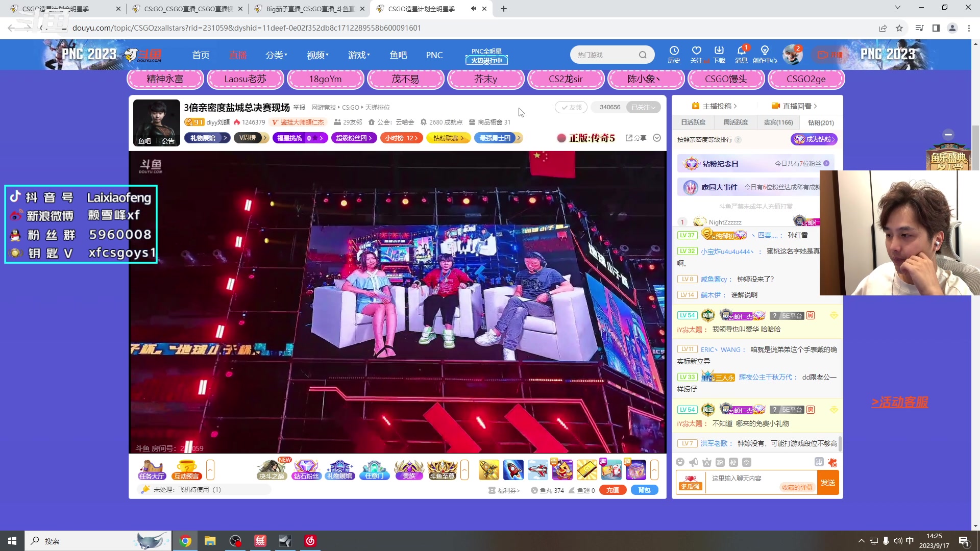Open 斗鱼至尊 icon
Viewport: 980px width, 551px height.
[x=442, y=470]
